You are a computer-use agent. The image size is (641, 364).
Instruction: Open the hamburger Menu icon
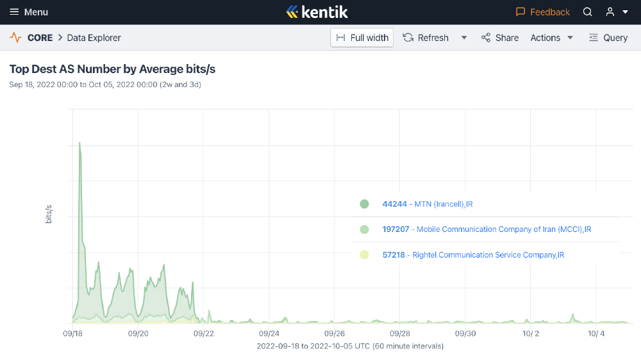click(x=14, y=12)
